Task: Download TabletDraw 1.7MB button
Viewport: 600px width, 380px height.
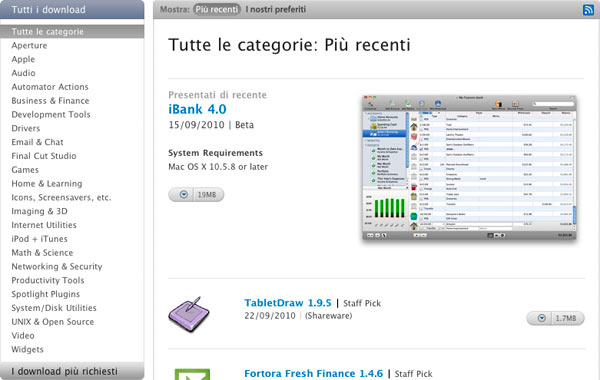Action: tap(555, 318)
